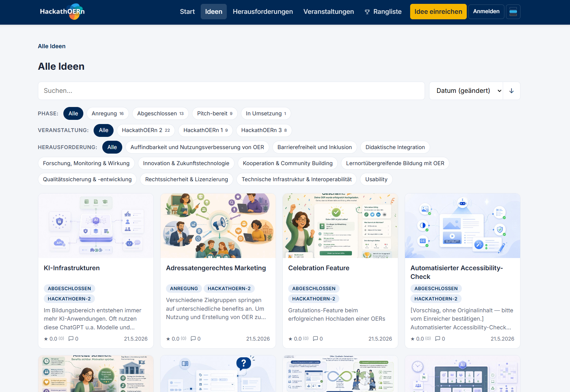This screenshot has width=570, height=392.
Task: Click ABGESCHLOSSEN tag on KI-Infrastrukturen card
Action: pyautogui.click(x=69, y=289)
